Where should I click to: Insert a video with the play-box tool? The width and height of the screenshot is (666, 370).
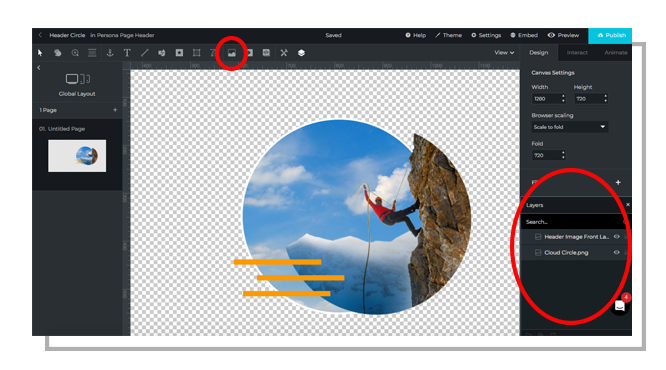click(250, 53)
